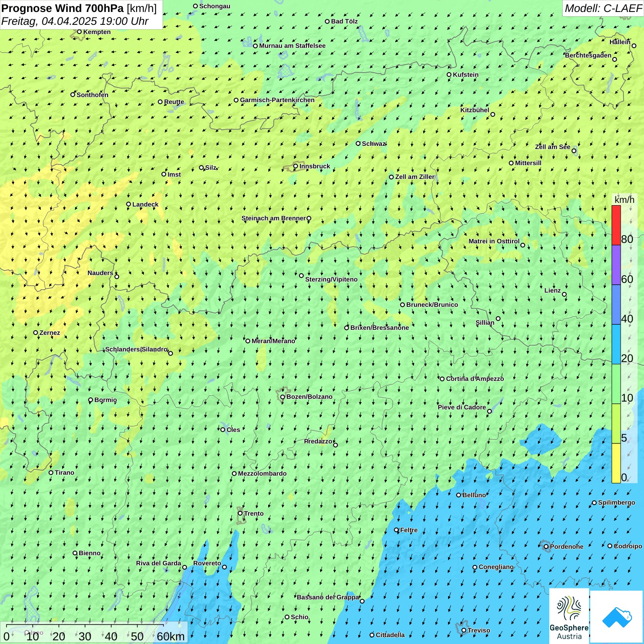This screenshot has height=644, width=644.
Task: Click the Bienno label
Action: 89,553
